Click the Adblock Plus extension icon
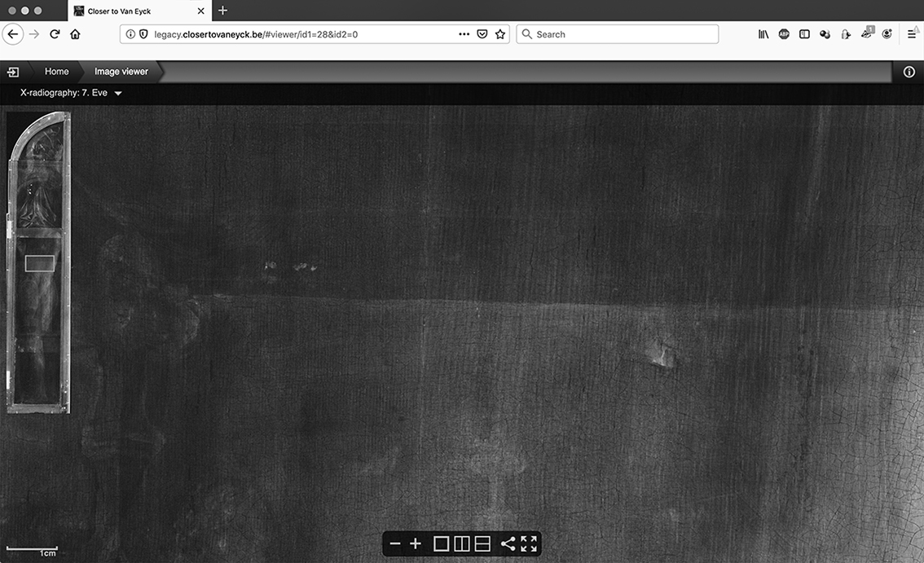924x563 pixels. (x=784, y=34)
